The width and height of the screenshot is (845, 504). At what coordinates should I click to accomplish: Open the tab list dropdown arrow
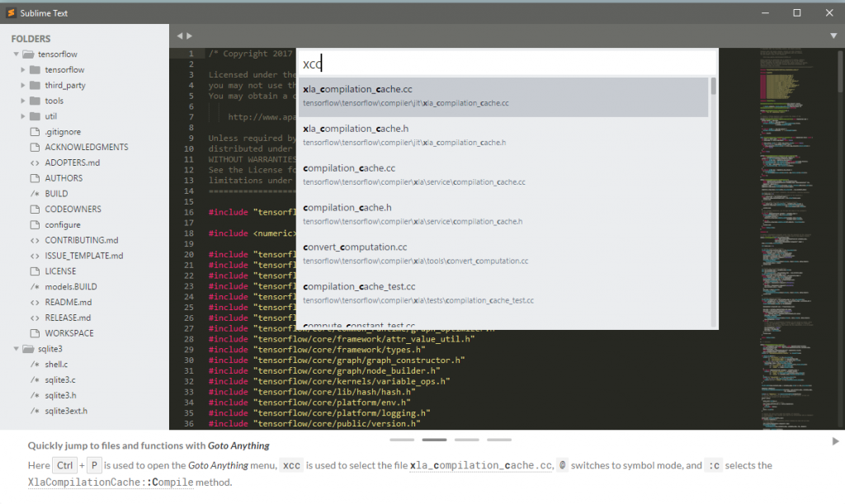coord(833,36)
